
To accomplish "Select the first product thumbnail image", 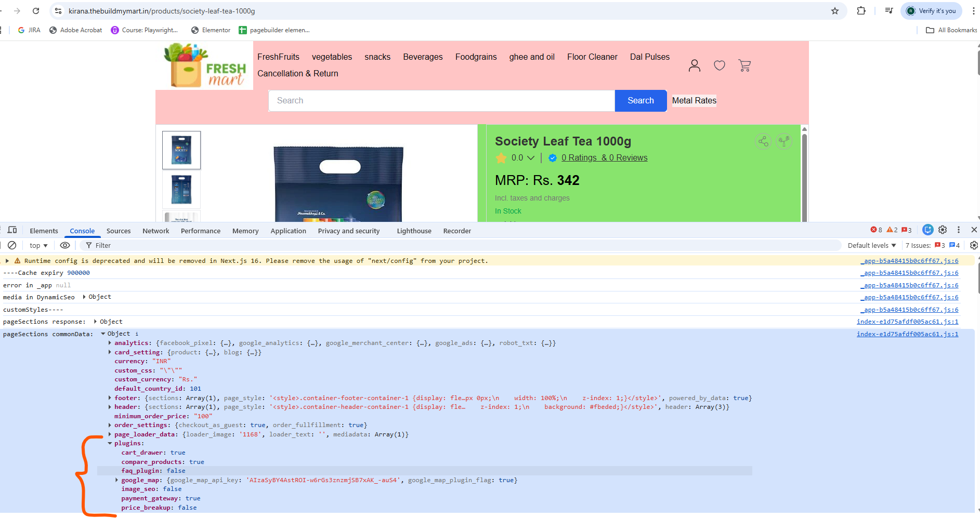I will tap(181, 150).
